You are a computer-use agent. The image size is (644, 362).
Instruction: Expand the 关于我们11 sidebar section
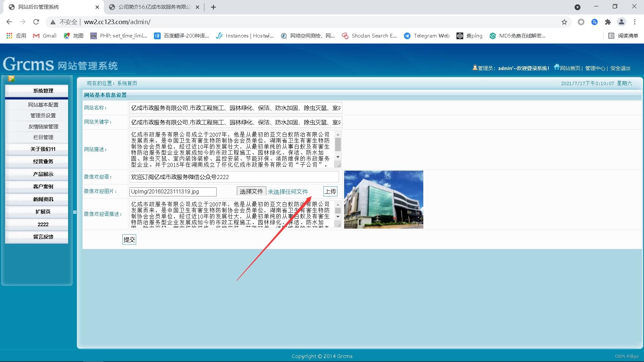[x=37, y=149]
